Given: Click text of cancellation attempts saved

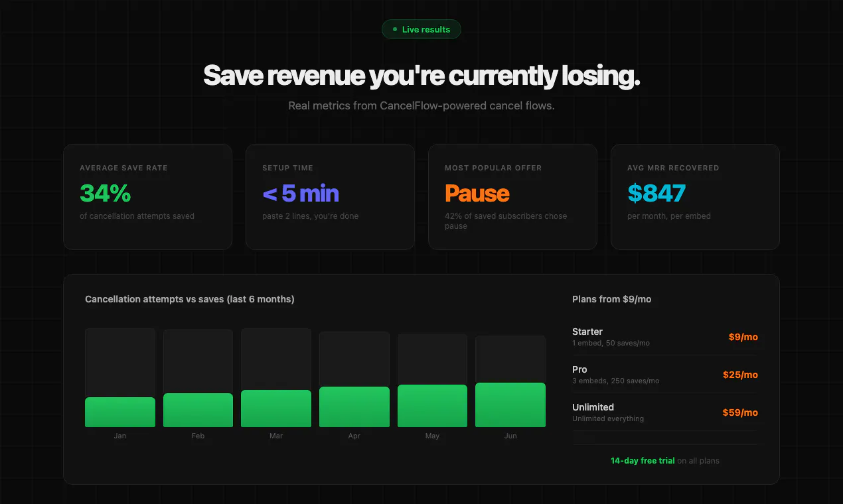Looking at the screenshot, I should [x=137, y=216].
